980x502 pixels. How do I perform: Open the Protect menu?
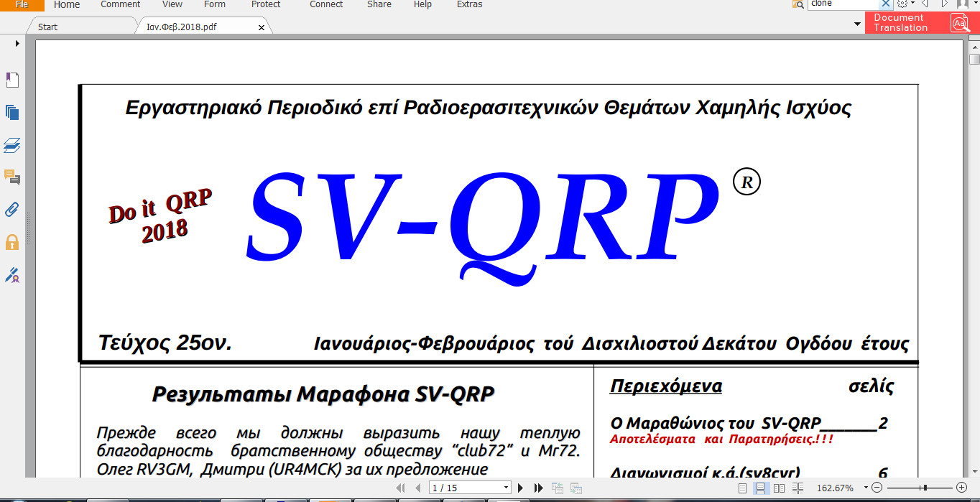point(265,5)
